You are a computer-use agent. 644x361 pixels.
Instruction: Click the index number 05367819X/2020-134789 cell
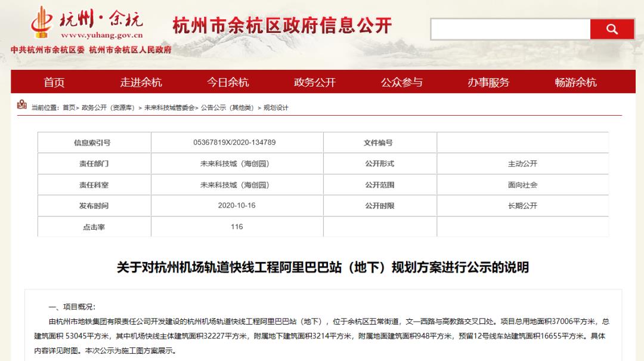(x=234, y=143)
